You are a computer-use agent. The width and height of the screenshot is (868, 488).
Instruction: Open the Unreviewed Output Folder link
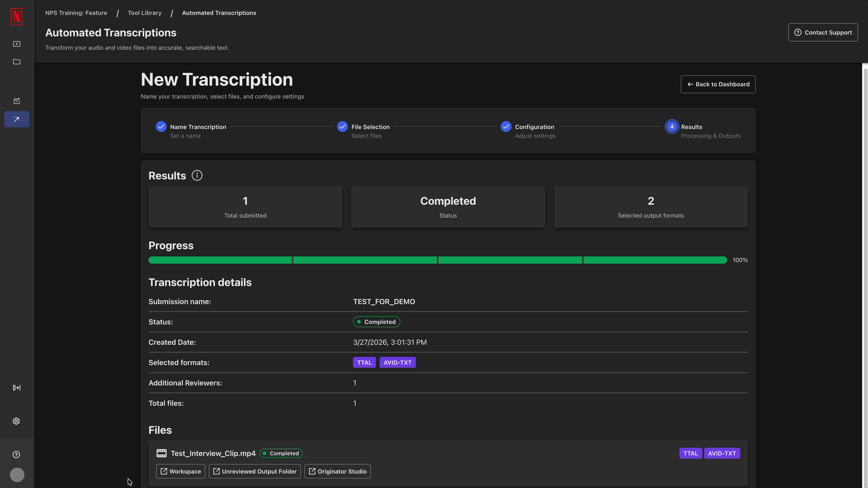pos(255,471)
